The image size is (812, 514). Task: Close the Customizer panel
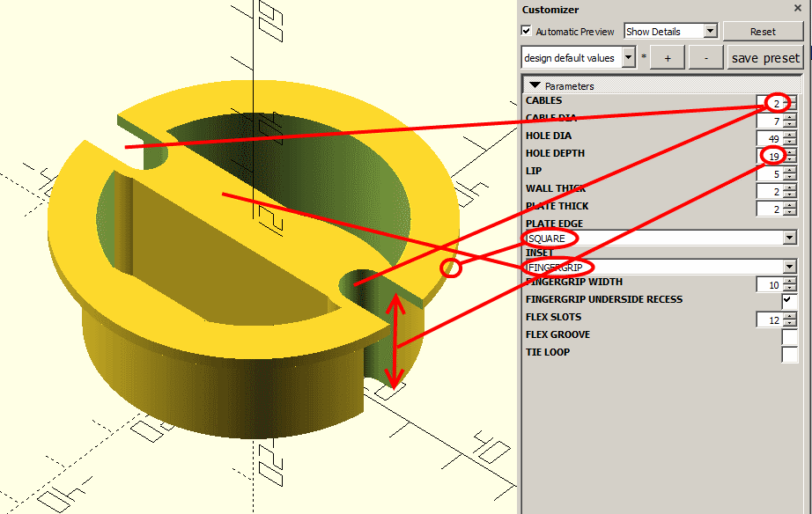click(798, 8)
